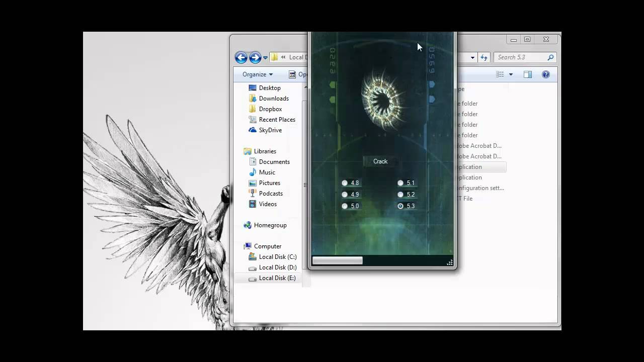This screenshot has width=644, height=362.
Task: Open Videos library
Action: pyautogui.click(x=268, y=204)
